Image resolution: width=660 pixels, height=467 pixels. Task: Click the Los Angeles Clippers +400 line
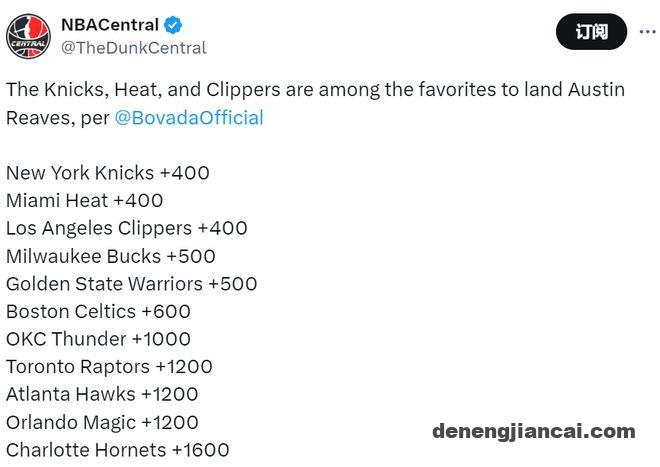[x=127, y=228]
